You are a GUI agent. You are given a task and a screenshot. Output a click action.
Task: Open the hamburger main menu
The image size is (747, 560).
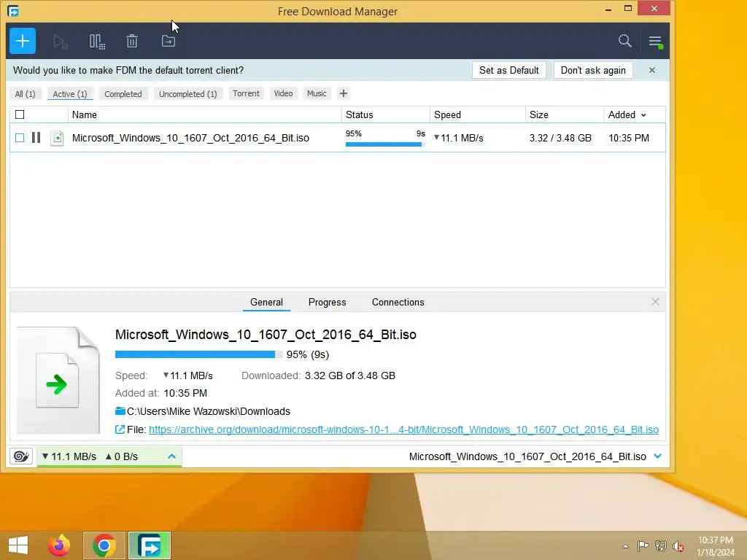[x=656, y=42]
